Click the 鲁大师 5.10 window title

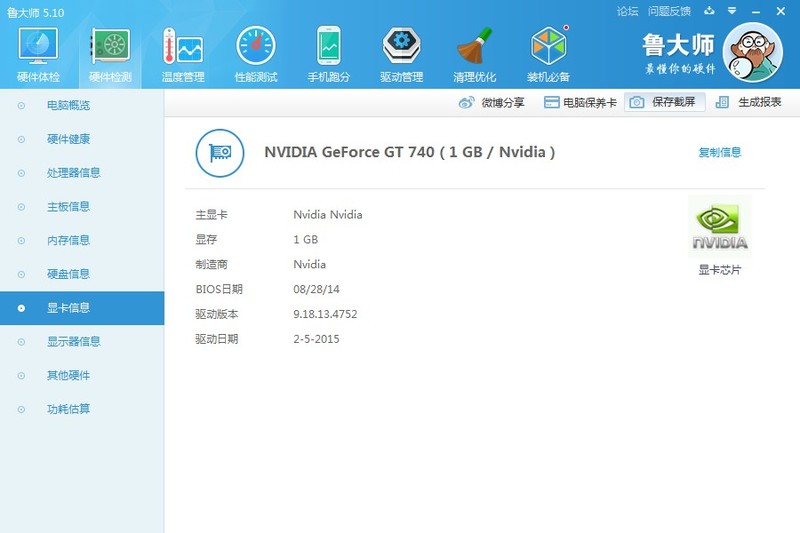click(36, 13)
